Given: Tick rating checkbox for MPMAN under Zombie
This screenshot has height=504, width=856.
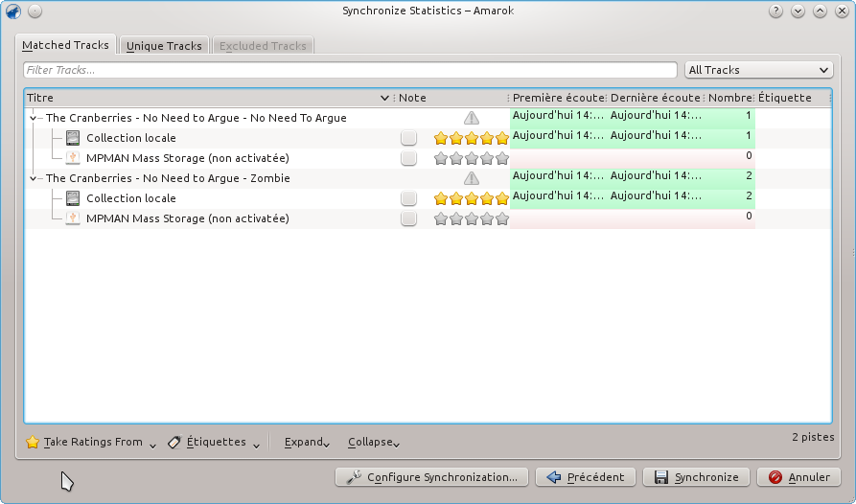Looking at the screenshot, I should click(408, 218).
